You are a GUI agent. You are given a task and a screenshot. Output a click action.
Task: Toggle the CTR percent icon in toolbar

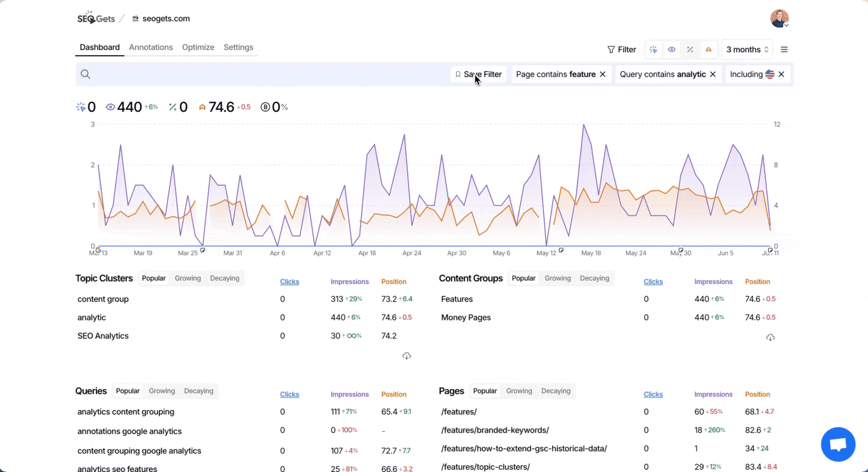tap(690, 49)
